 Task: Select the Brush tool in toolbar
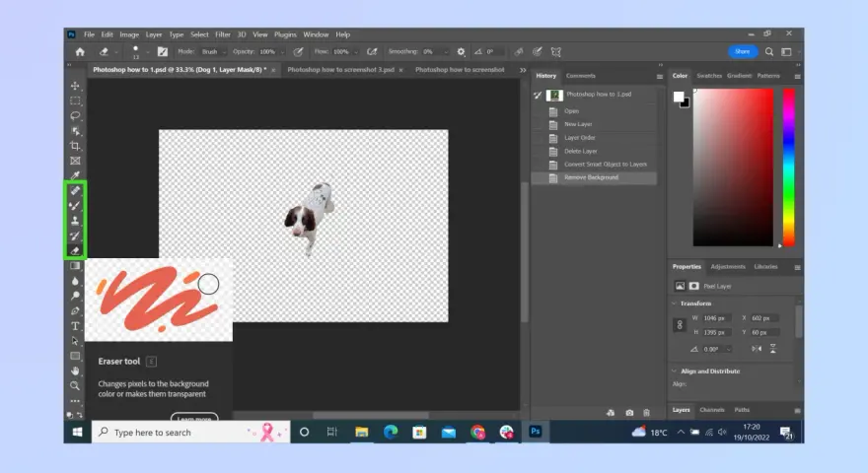pyautogui.click(x=75, y=206)
